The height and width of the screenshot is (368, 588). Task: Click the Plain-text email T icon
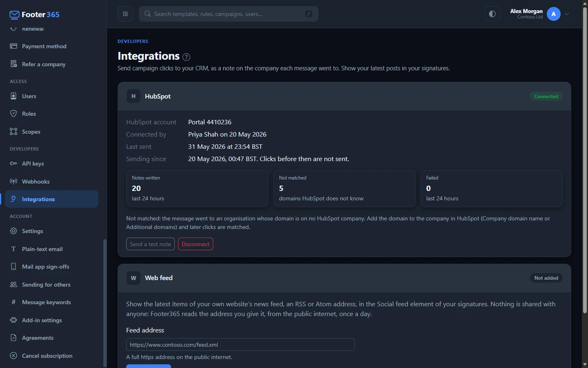13,249
